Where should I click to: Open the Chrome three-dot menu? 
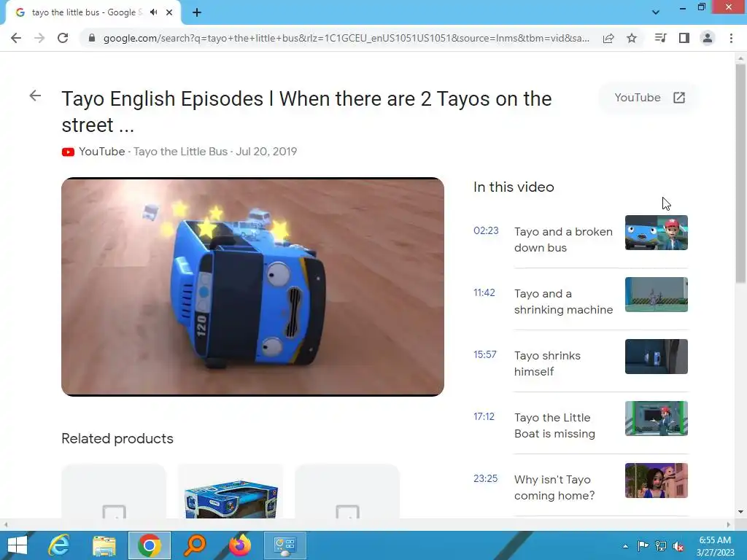[731, 38]
